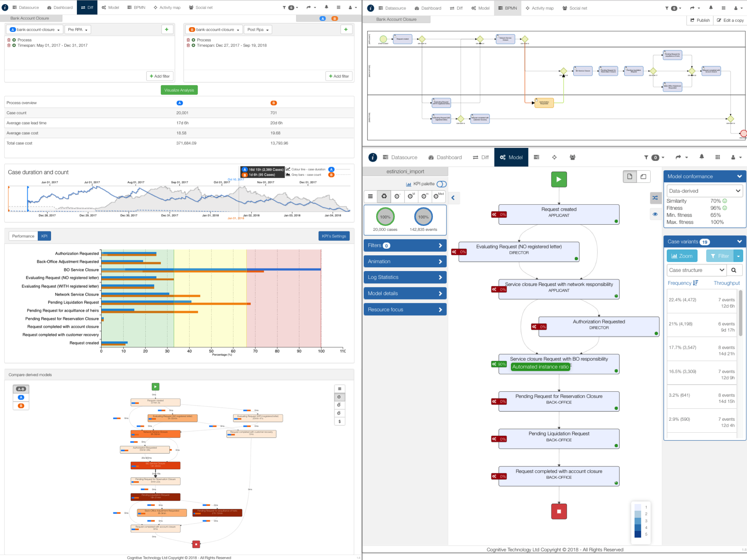Screen dimensions: 747x560
Task: Click the red stop end node in the model
Action: pyautogui.click(x=559, y=511)
